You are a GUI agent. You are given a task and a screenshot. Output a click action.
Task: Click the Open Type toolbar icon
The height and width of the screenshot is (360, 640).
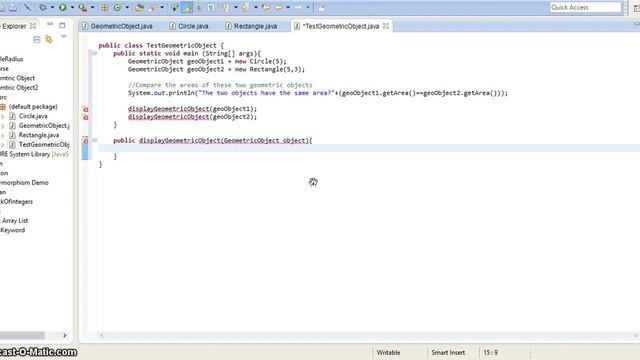[x=139, y=7]
